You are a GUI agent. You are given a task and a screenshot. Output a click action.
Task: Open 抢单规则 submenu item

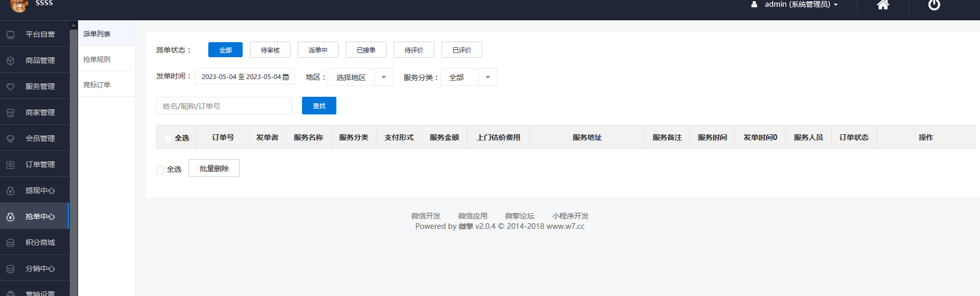[x=106, y=59]
